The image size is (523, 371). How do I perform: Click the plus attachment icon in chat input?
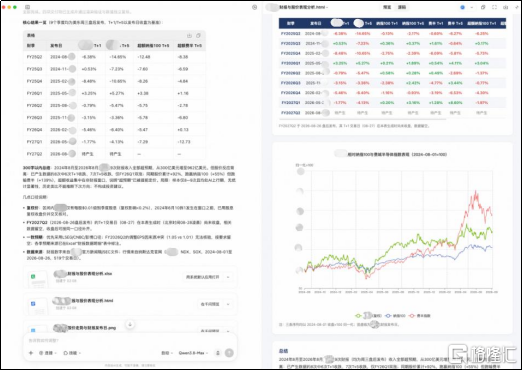click(31, 353)
